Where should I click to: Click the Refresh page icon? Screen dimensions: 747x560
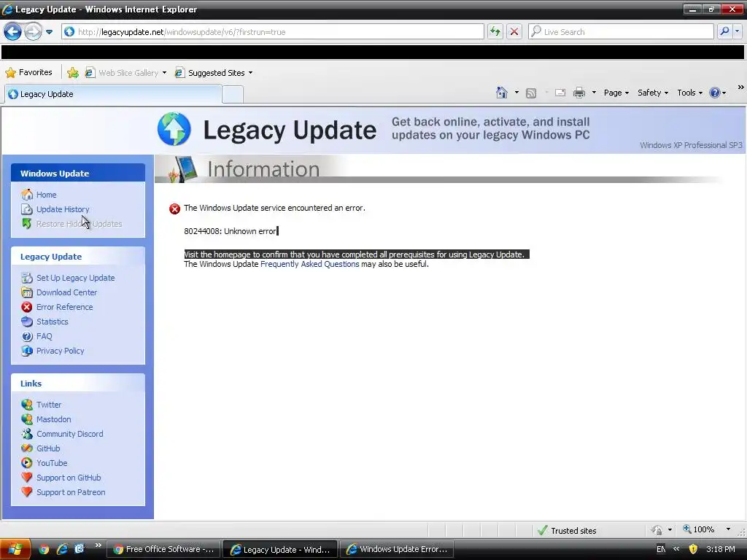point(495,32)
